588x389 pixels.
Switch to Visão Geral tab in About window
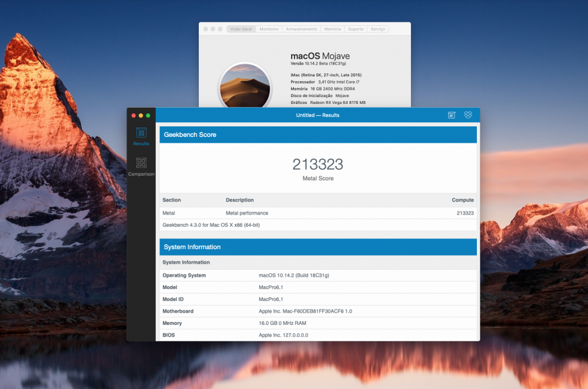(x=241, y=29)
